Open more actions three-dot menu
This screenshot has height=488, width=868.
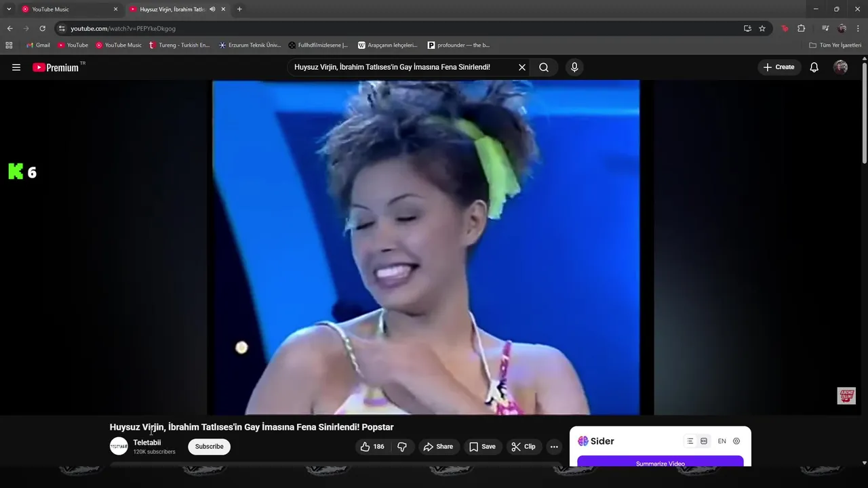pyautogui.click(x=554, y=447)
